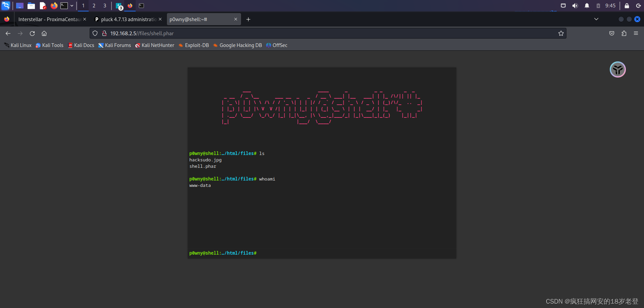Open the file manager from taskbar
Image resolution: width=644 pixels, height=308 pixels.
31,6
